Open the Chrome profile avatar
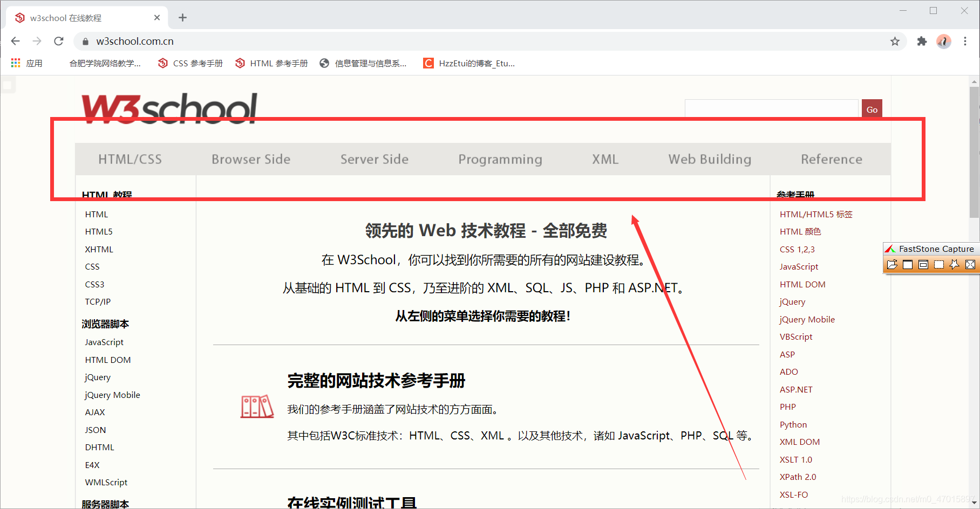The image size is (980, 509). (944, 41)
